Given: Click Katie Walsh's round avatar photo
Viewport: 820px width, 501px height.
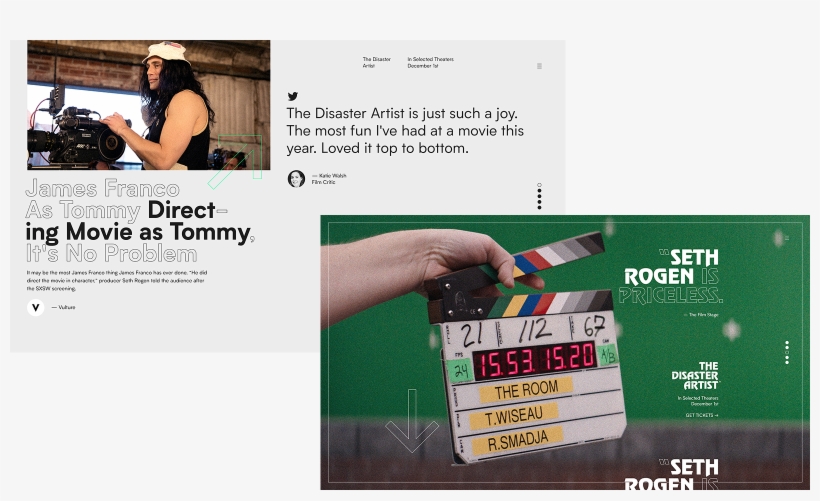Looking at the screenshot, I should pyautogui.click(x=296, y=178).
